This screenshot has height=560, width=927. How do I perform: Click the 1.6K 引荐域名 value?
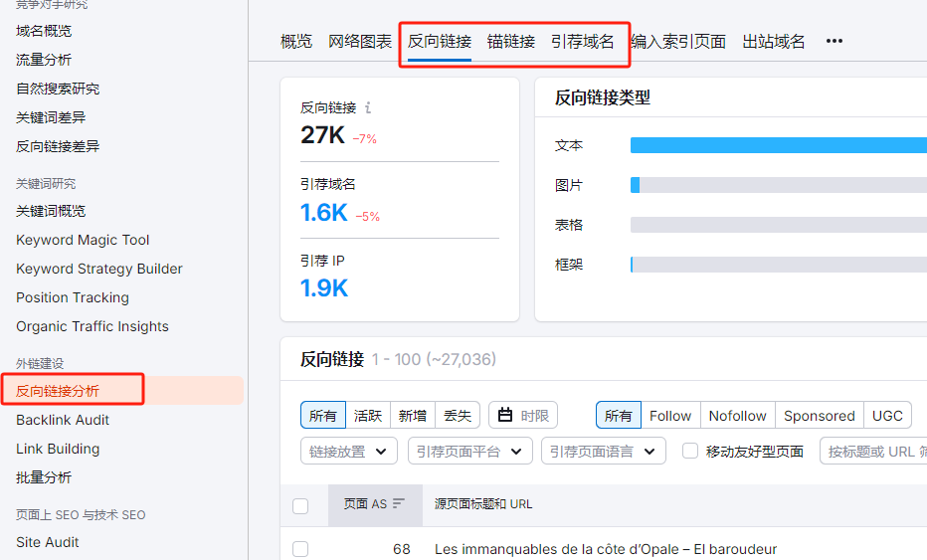[324, 213]
